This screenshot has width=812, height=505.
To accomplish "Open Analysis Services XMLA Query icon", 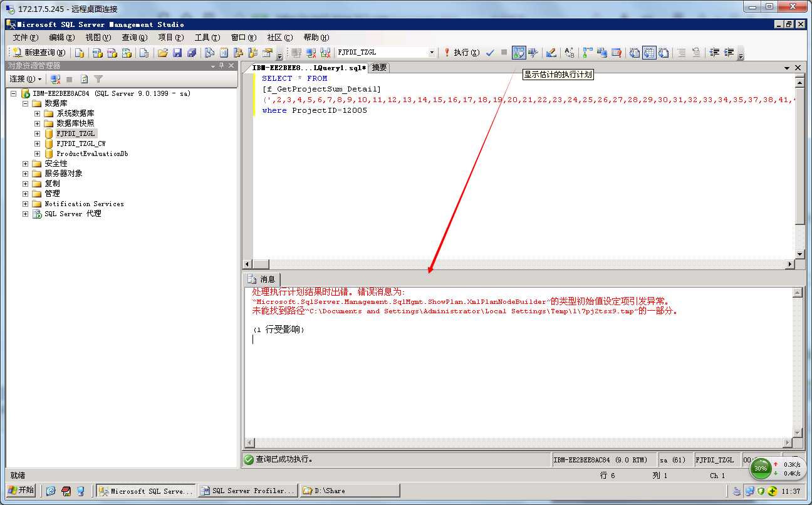I will point(127,53).
